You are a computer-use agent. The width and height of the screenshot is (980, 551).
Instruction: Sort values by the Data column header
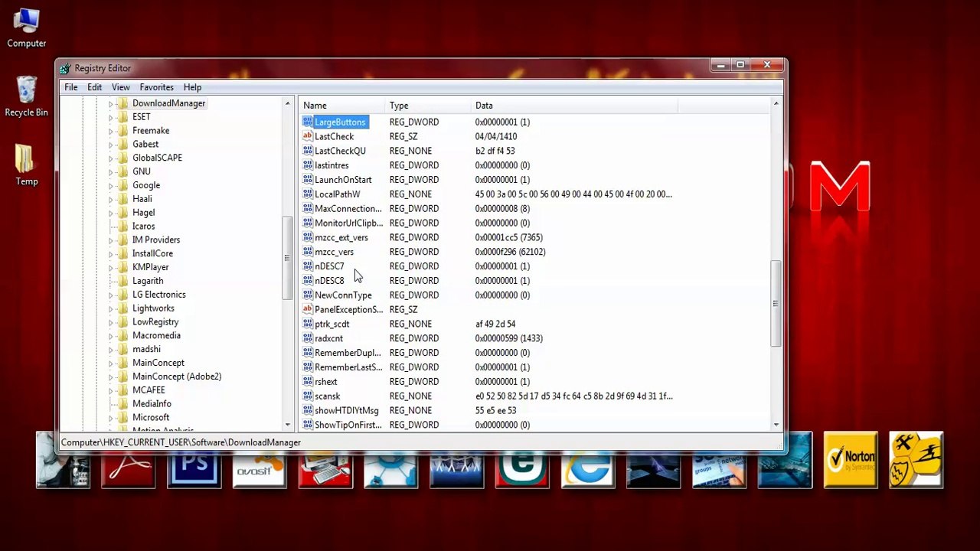point(574,106)
